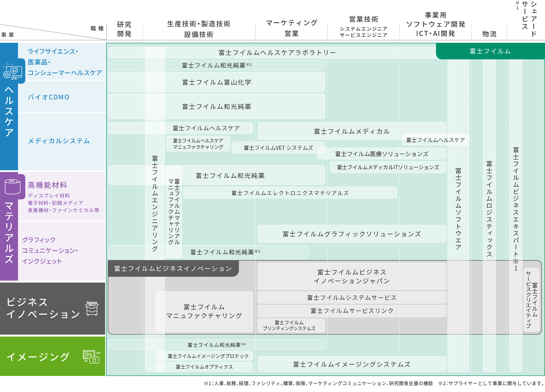Click the ディスプレイ材料 sub-label
This screenshot has width=545, height=392.
(x=49, y=196)
